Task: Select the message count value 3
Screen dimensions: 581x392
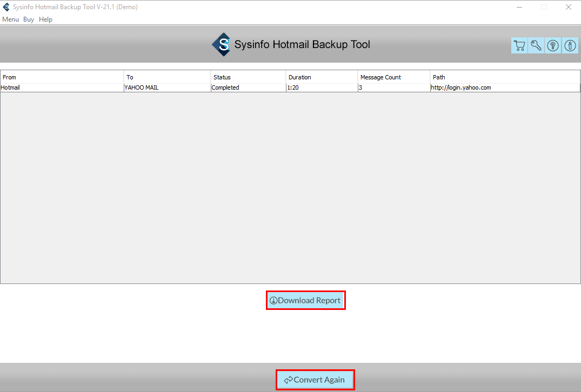Action: click(x=394, y=87)
